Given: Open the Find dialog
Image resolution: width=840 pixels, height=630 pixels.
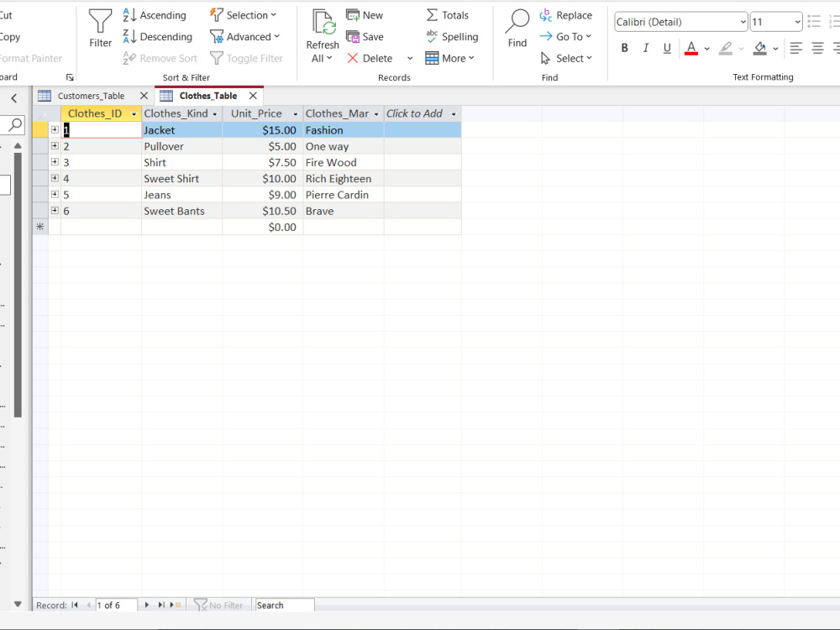Looking at the screenshot, I should click(x=517, y=28).
